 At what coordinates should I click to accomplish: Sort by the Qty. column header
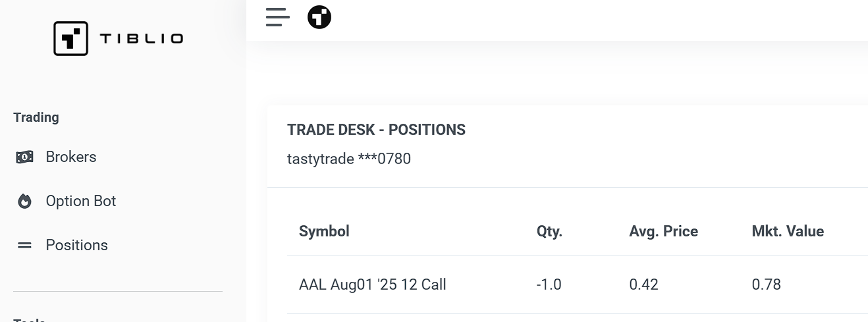pyautogui.click(x=550, y=231)
